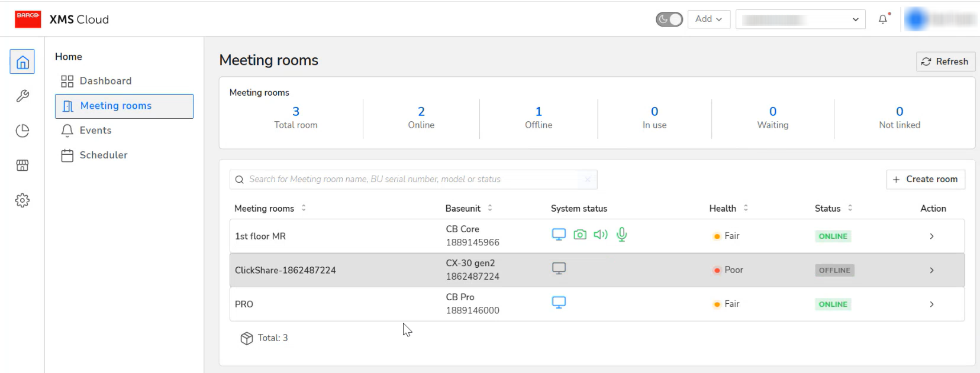980x373 pixels.
Task: Open the wrench tools icon in sidebar
Action: coord(22,96)
